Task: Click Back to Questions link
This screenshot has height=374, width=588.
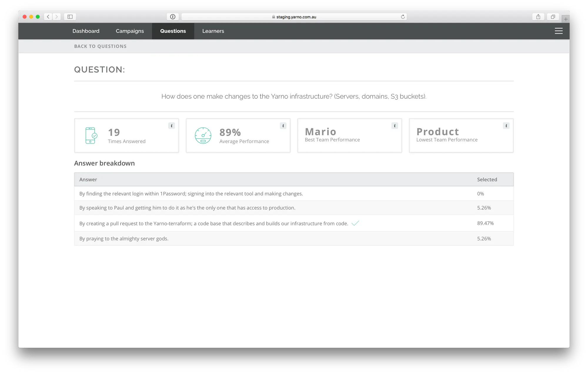Action: tap(100, 46)
